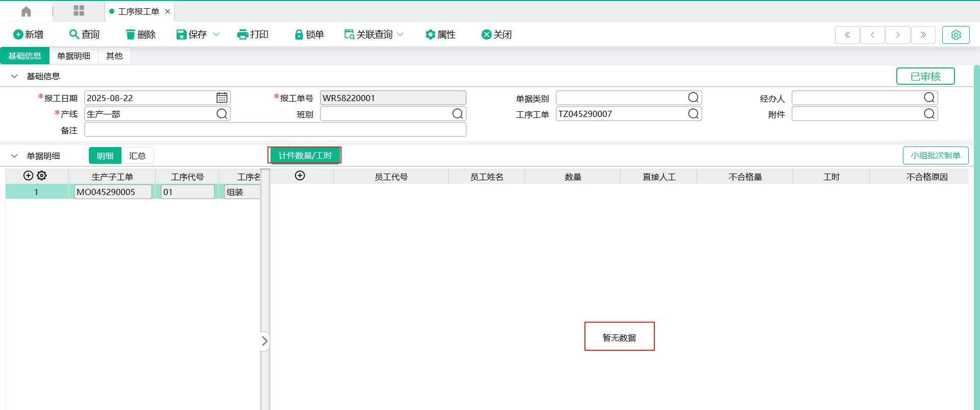Click into the 备注 input field
Screen dimensions: 980x410
pyautogui.click(x=275, y=130)
